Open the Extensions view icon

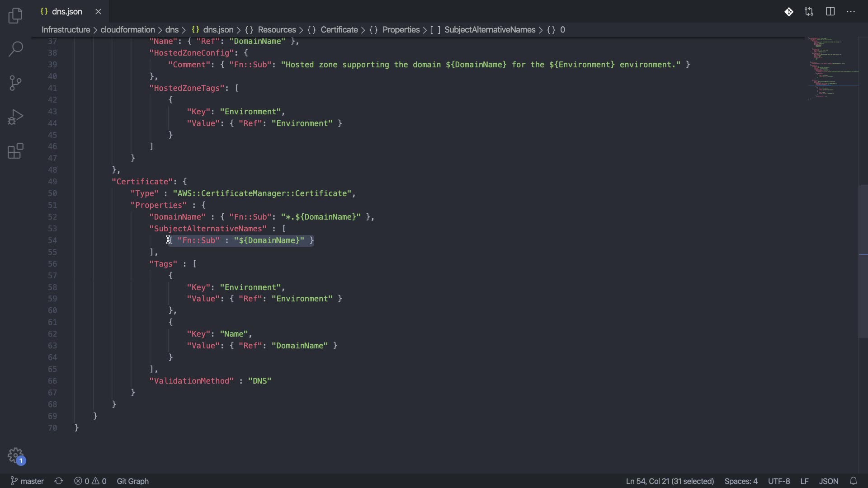pos(15,151)
